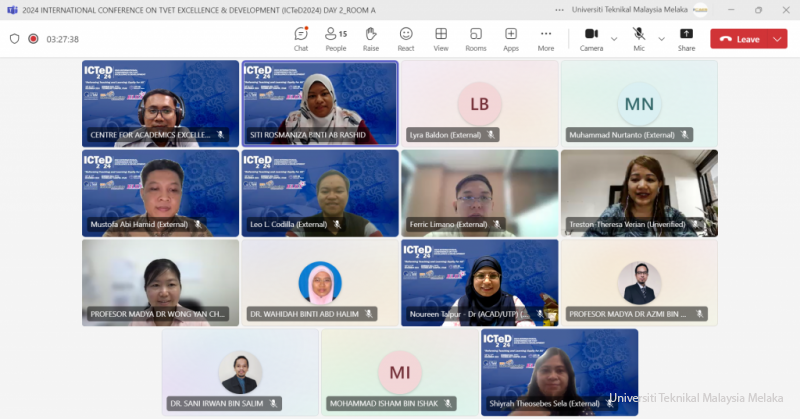This screenshot has height=419, width=800.
Task: Open the Apps menu
Action: (511, 38)
